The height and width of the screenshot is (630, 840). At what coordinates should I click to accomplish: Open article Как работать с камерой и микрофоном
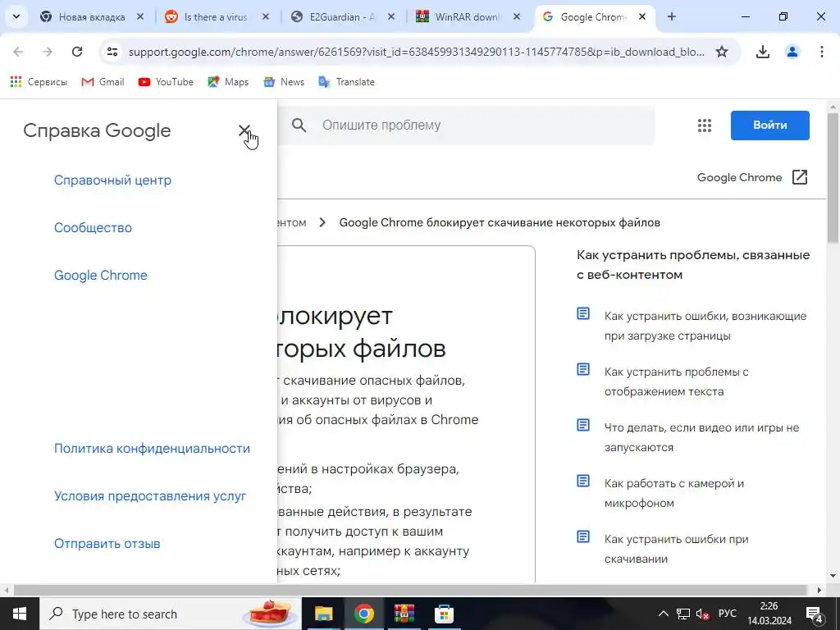674,493
